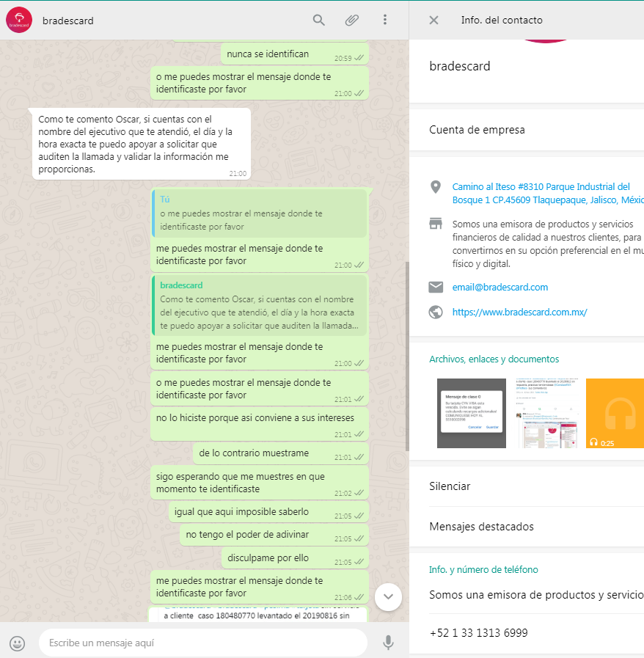644x658 pixels.
Task: Click the email@bradescard.com link
Action: 500,287
